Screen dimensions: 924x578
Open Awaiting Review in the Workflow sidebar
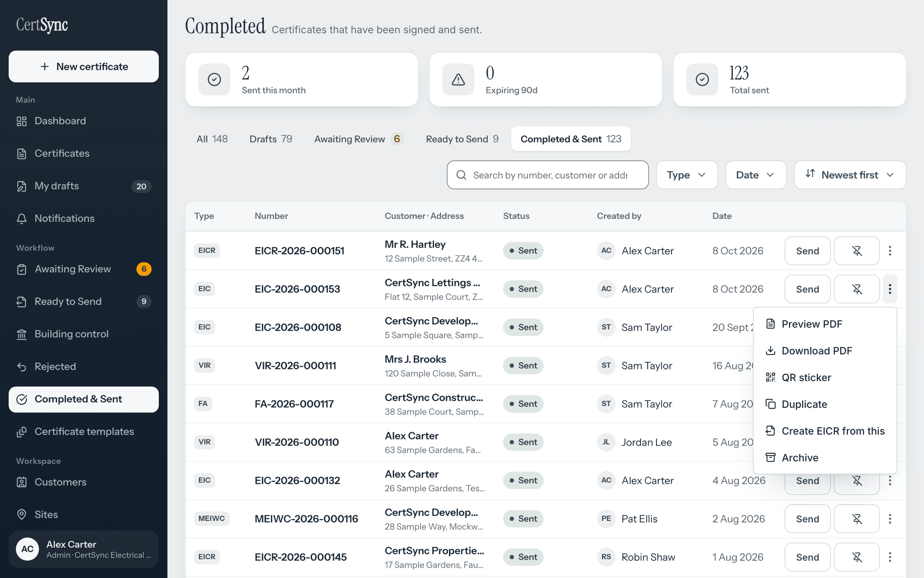(x=83, y=269)
